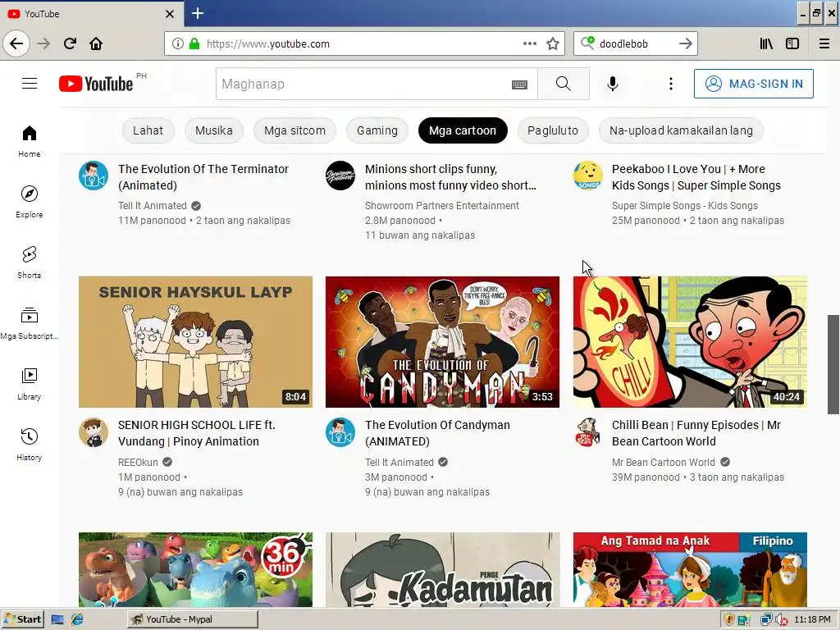840x630 pixels.
Task: Open Peekaboo I Love You video title
Action: pos(696,177)
